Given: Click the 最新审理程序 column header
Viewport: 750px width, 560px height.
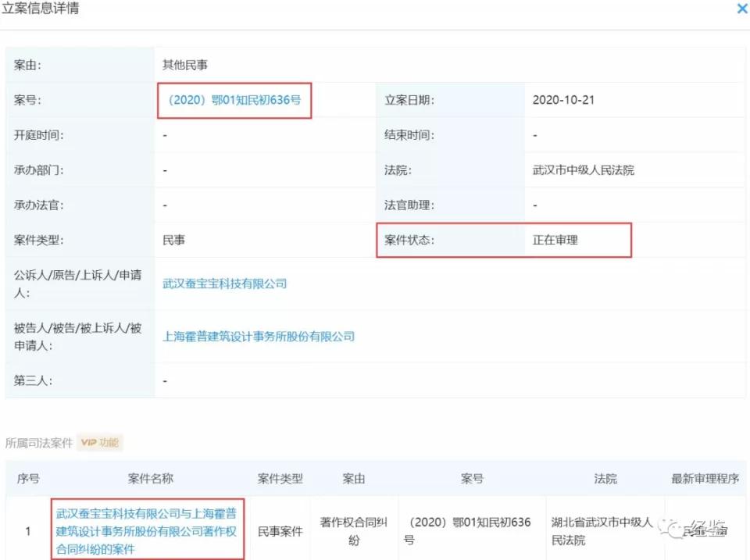Looking at the screenshot, I should click(x=705, y=479).
